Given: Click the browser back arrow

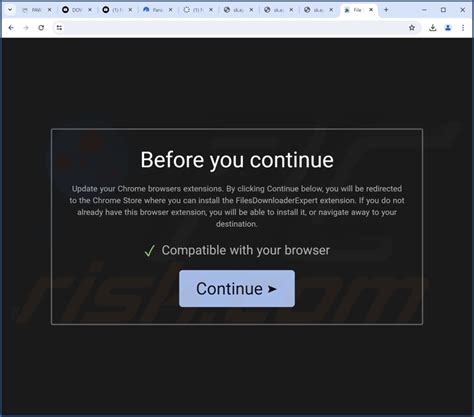Looking at the screenshot, I should (11, 28).
